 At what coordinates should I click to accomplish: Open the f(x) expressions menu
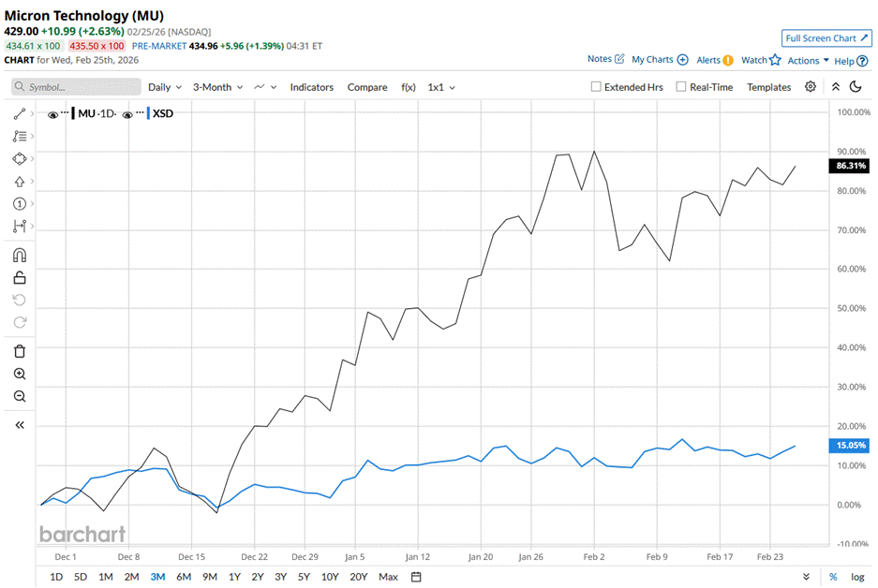point(409,87)
